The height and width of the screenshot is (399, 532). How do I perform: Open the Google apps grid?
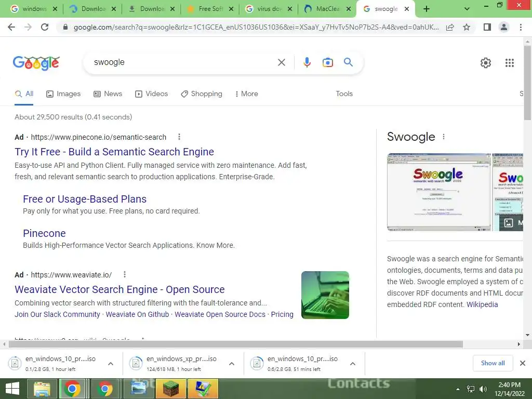pos(509,63)
